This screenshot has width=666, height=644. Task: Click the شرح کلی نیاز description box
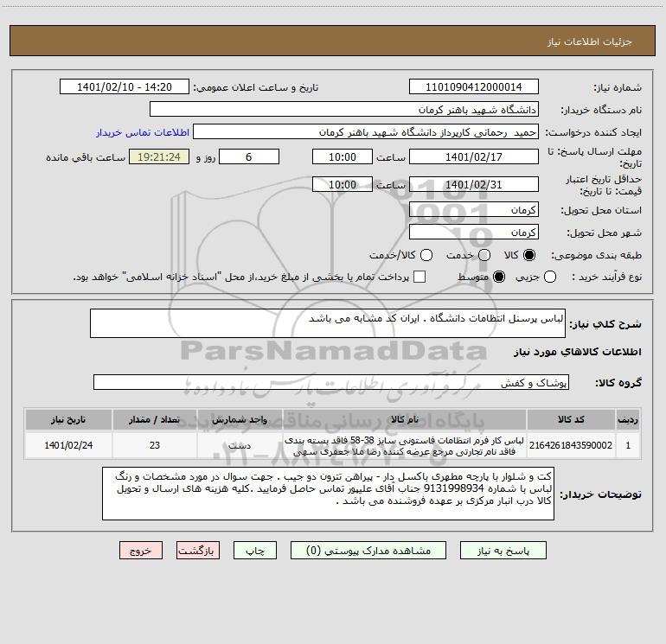pyautogui.click(x=328, y=323)
